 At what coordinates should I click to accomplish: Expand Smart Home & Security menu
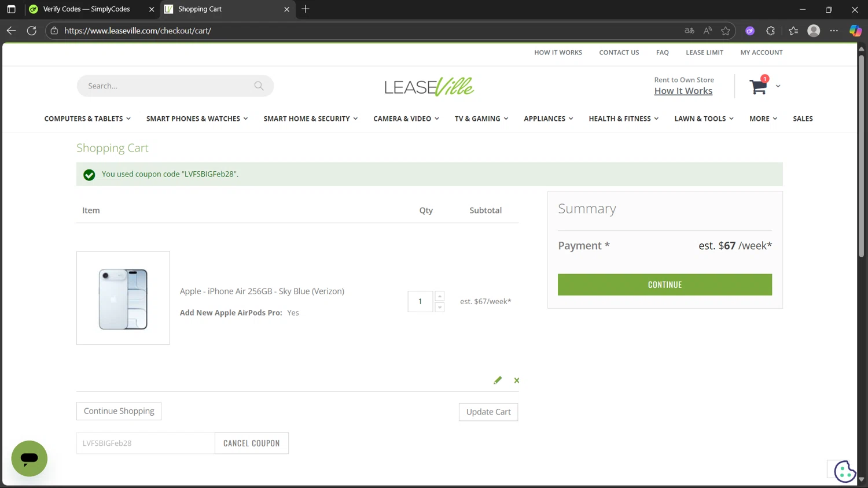pos(311,119)
